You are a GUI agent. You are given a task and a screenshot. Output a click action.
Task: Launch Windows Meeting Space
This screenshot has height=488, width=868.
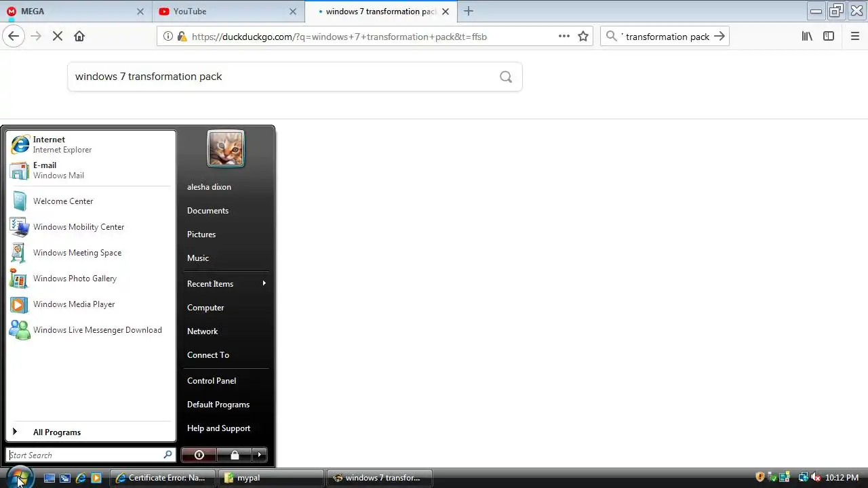tap(91, 253)
